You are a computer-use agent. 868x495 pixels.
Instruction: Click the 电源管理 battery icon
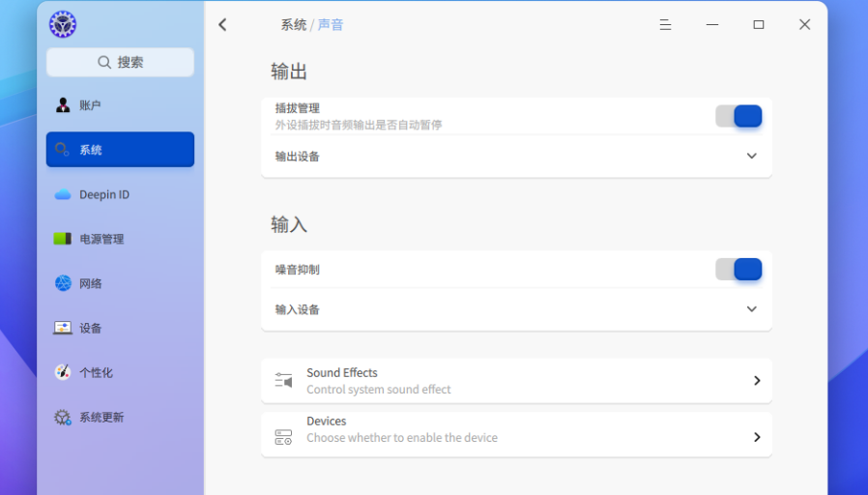63,239
